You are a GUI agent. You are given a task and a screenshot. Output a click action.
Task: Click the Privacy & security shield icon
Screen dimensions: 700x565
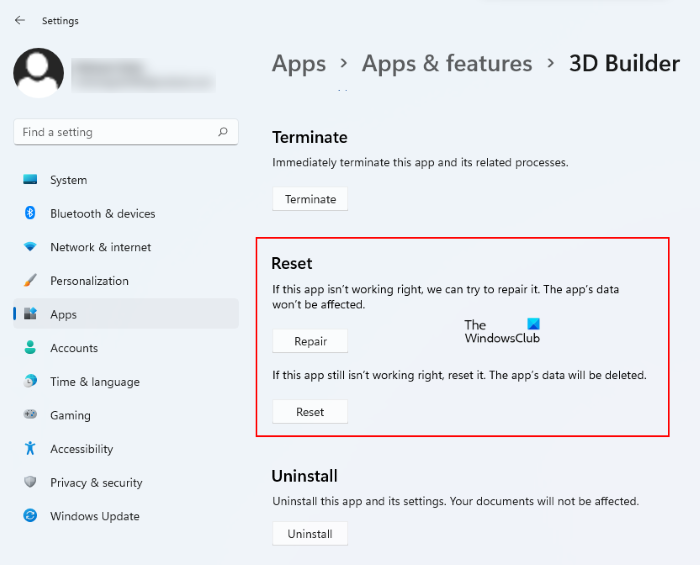tap(30, 483)
